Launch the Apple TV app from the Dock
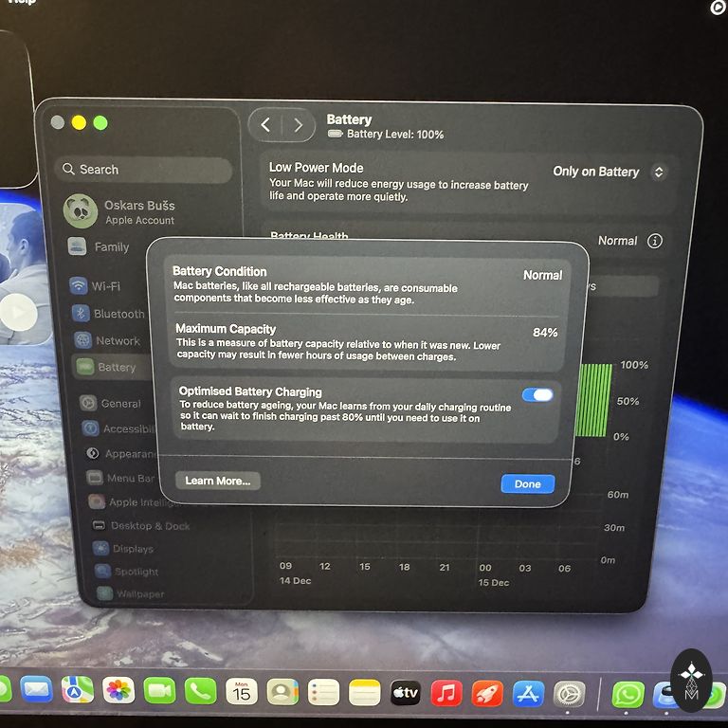The height and width of the screenshot is (728, 728). pos(406,694)
